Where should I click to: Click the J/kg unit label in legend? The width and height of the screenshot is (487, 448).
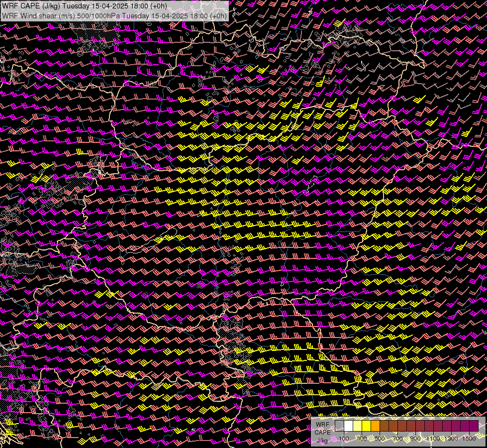(x=322, y=440)
